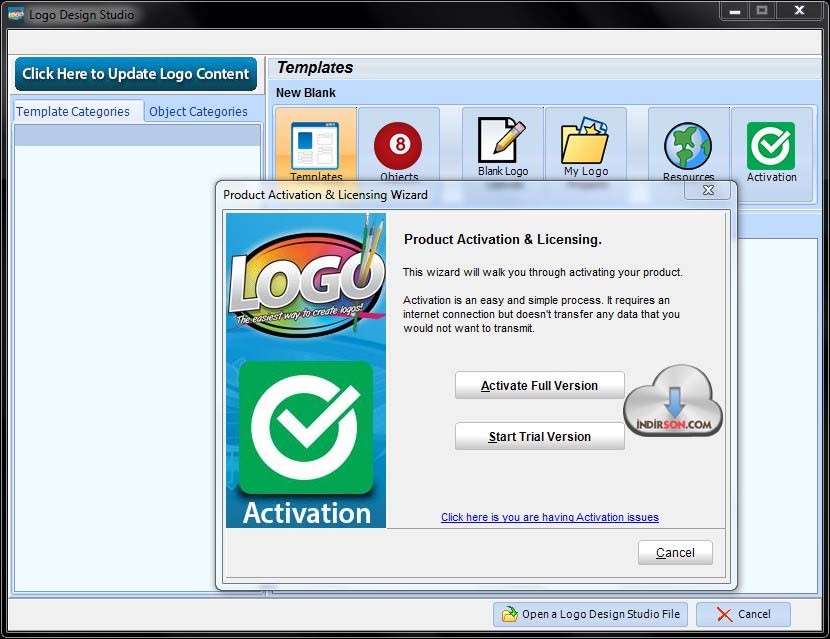The height and width of the screenshot is (639, 830).
Task: Open a Logo Design Studio File
Action: point(590,614)
